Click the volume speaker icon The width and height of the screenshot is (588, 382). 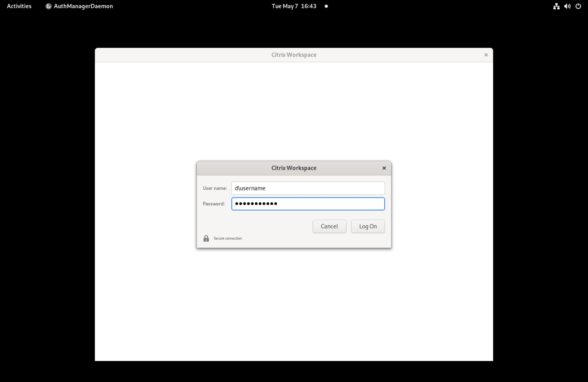pyautogui.click(x=567, y=6)
